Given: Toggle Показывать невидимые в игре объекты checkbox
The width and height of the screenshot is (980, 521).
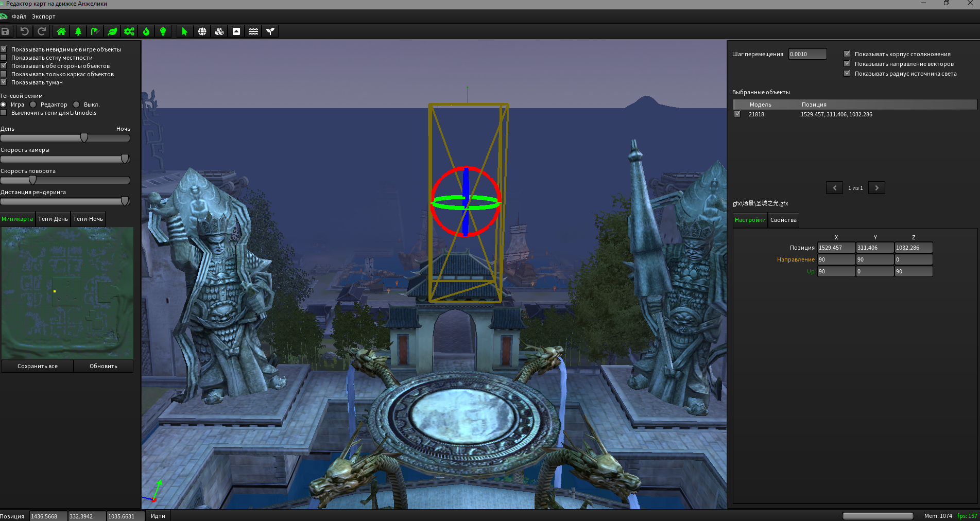Looking at the screenshot, I should tap(4, 49).
